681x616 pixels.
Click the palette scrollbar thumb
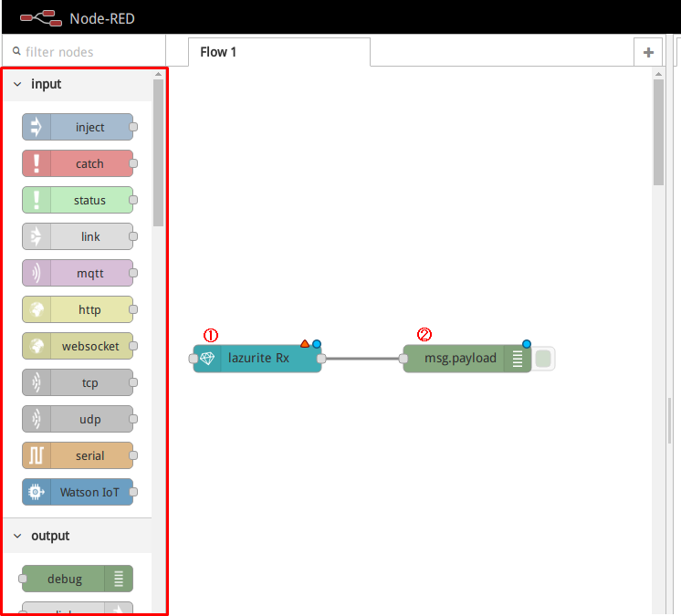click(158, 152)
